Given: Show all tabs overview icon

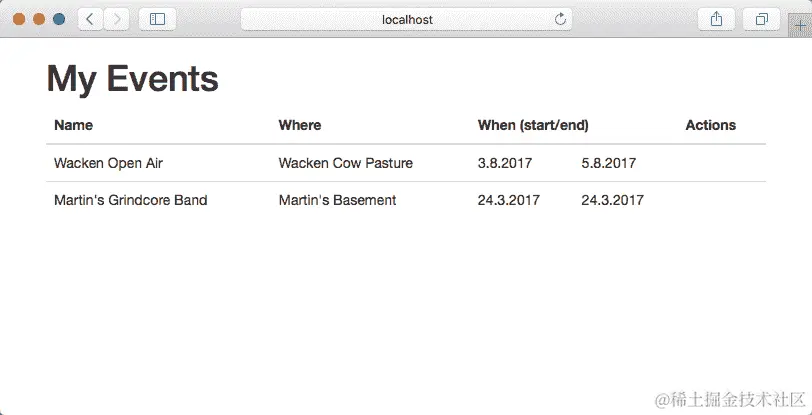Looking at the screenshot, I should 762,19.
